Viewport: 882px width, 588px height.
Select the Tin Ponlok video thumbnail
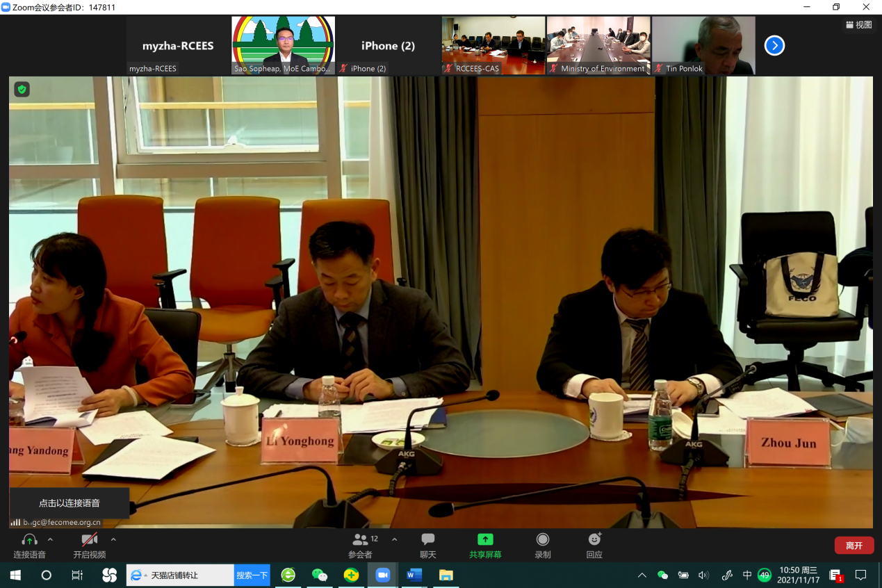pos(703,46)
